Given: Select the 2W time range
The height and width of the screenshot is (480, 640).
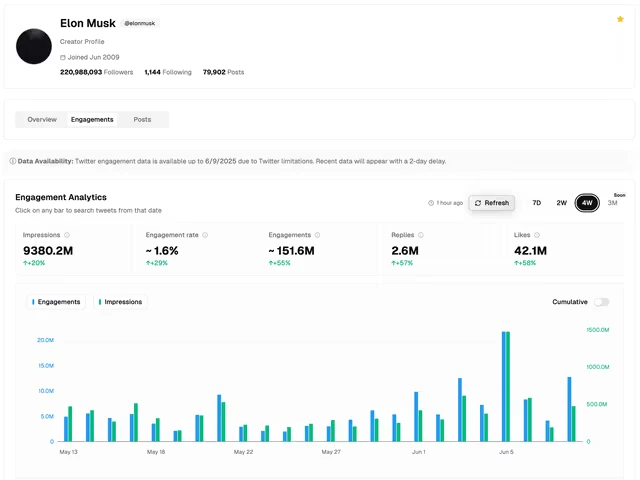Looking at the screenshot, I should click(561, 203).
